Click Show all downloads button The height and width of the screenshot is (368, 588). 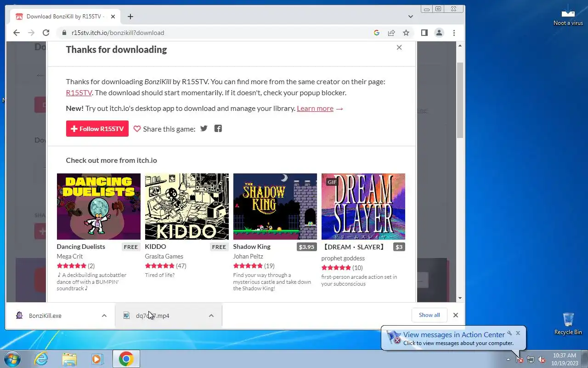pos(430,315)
